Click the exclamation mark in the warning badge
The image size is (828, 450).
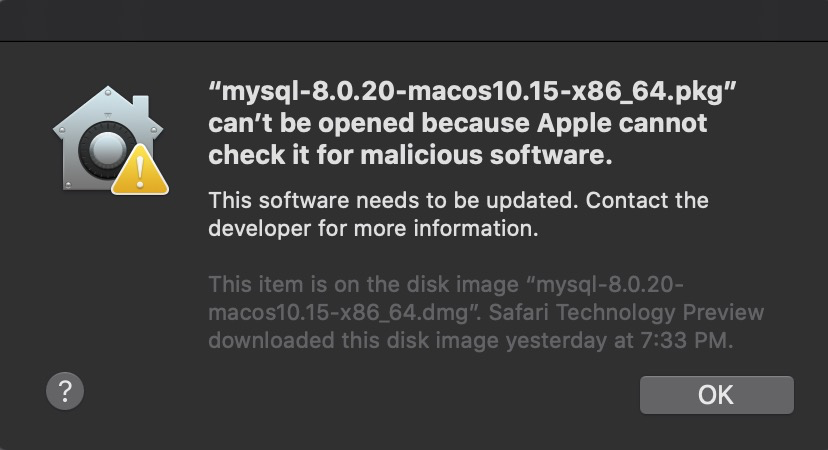[x=140, y=173]
